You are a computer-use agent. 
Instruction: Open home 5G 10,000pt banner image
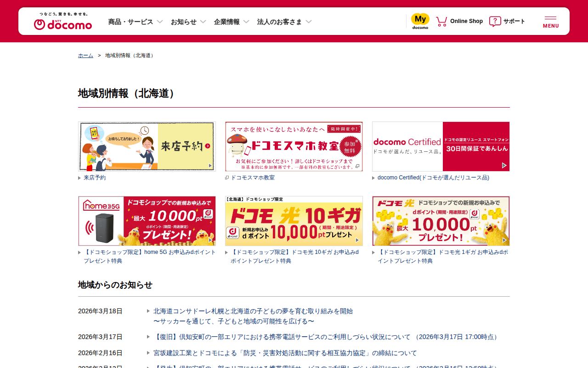pos(147,221)
